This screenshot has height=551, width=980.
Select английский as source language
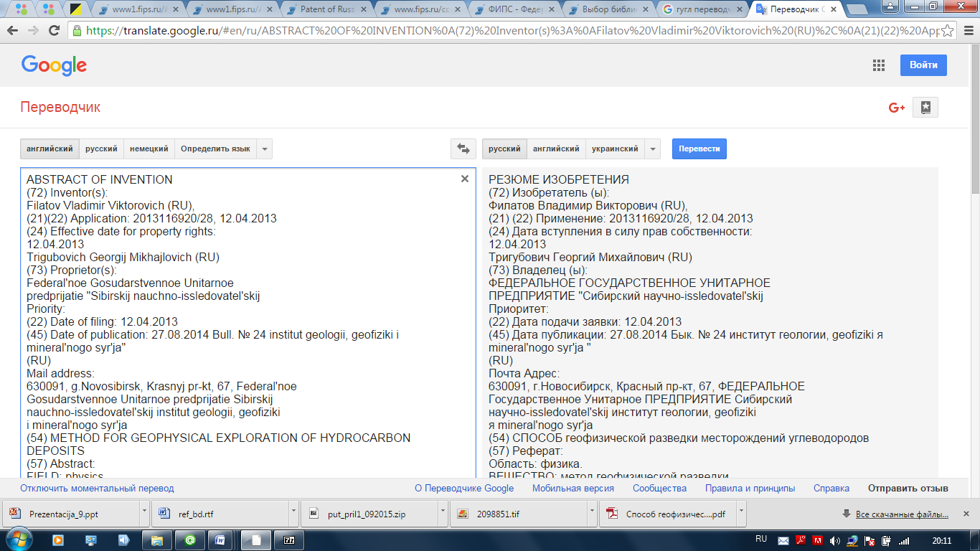pos(50,149)
